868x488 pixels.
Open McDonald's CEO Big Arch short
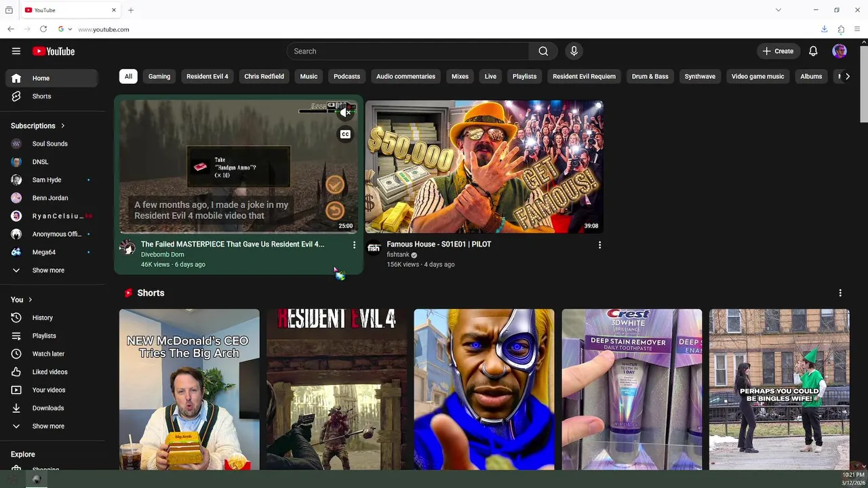click(189, 389)
